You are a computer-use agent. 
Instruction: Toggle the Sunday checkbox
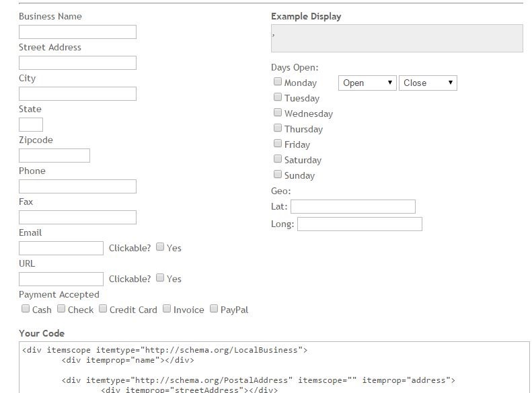coord(278,175)
